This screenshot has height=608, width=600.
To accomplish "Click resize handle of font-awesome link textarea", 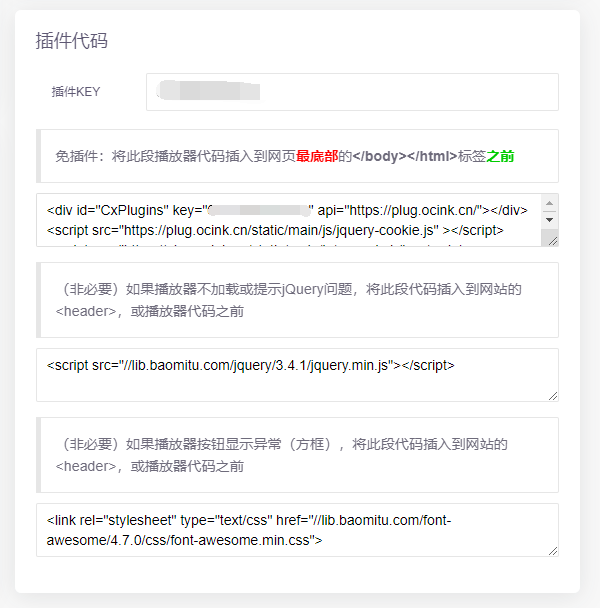I will [553, 551].
